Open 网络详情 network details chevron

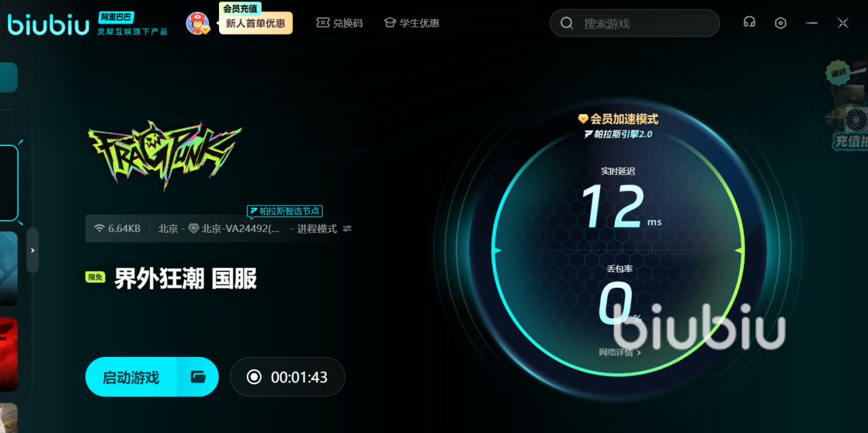639,353
